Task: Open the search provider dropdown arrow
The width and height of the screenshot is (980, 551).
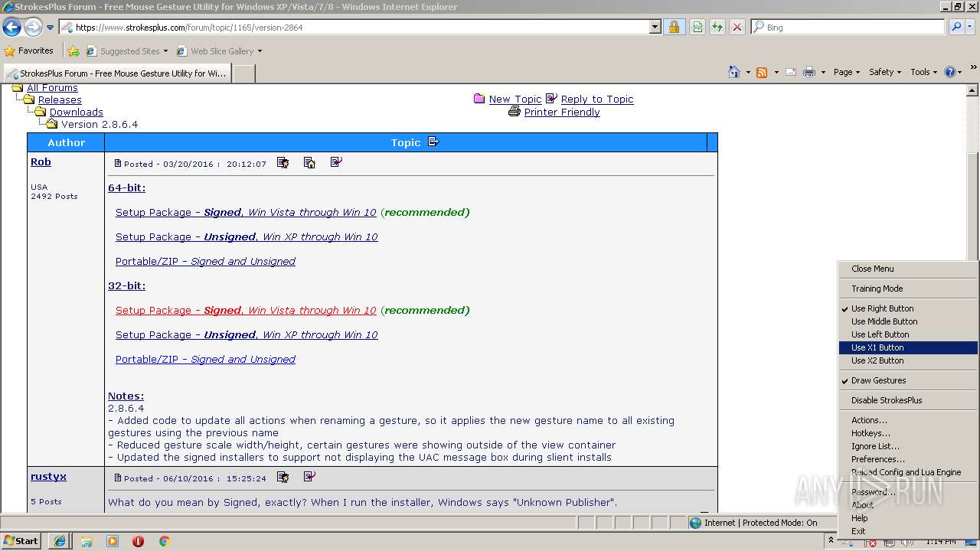Action: (970, 27)
